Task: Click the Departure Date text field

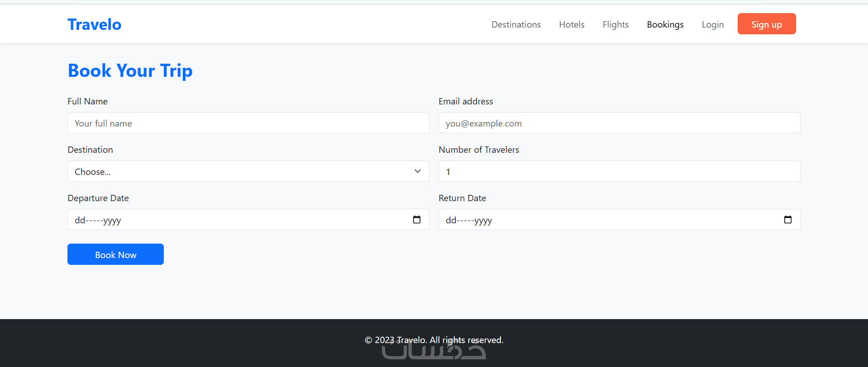Action: click(x=248, y=220)
